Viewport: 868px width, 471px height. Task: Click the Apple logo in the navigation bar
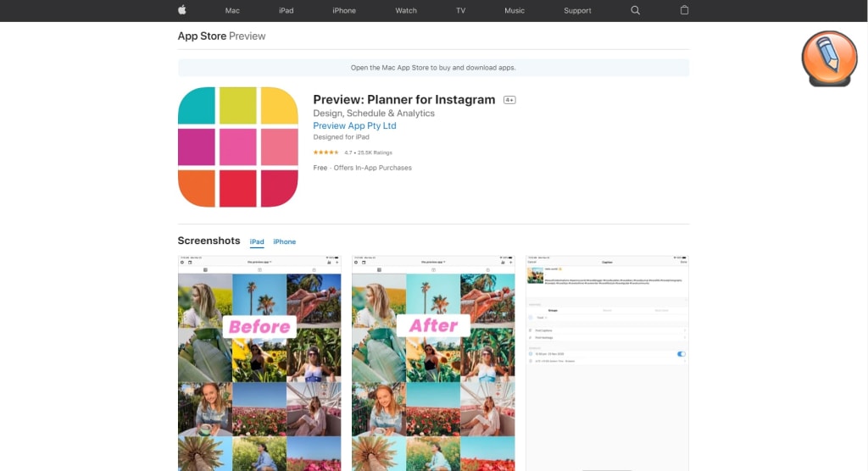pos(181,10)
